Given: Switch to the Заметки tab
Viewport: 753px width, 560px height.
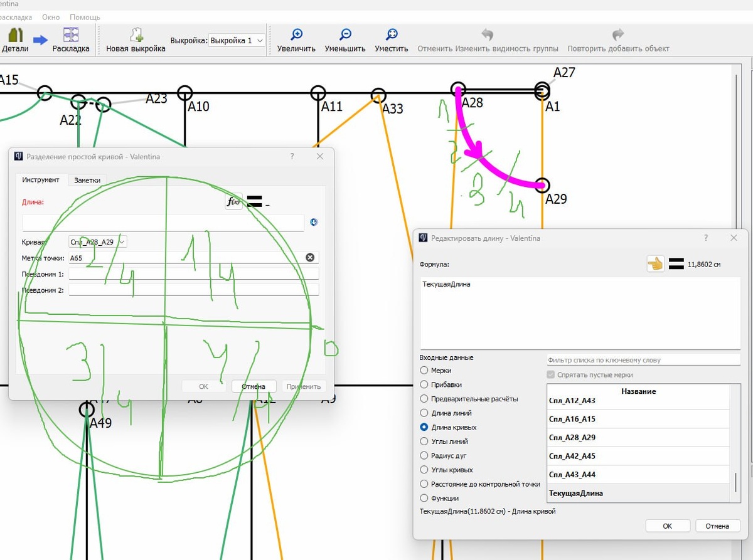Looking at the screenshot, I should [x=87, y=180].
